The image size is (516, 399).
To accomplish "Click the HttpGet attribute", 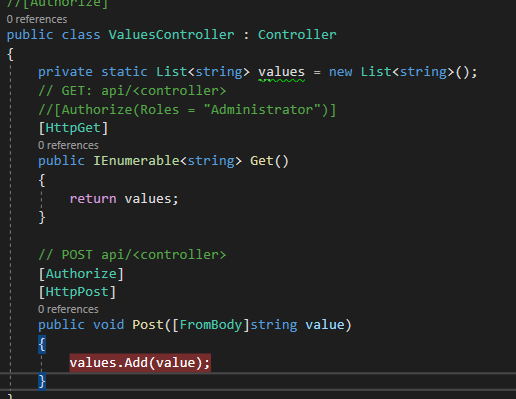I will tap(73, 128).
